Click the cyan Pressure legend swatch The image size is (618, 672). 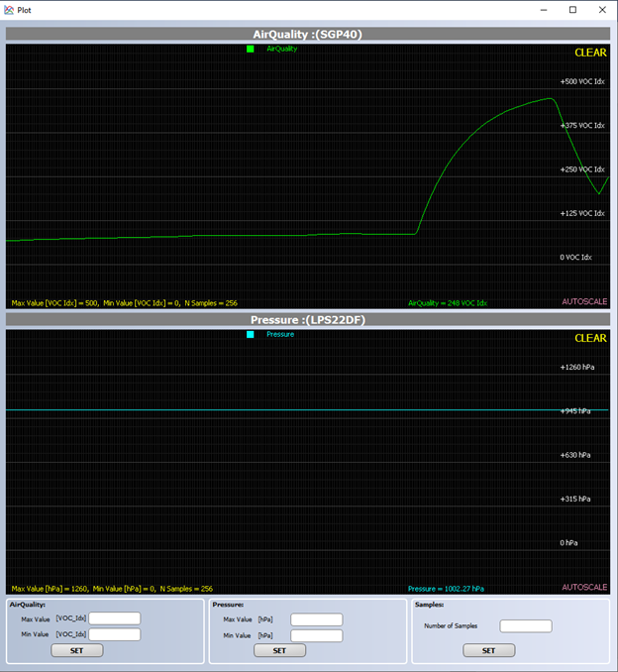251,334
